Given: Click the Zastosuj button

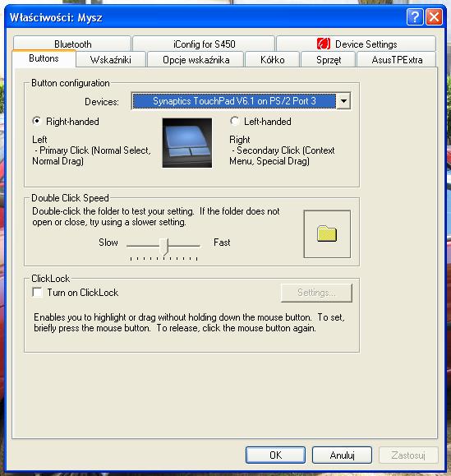Looking at the screenshot, I should [x=408, y=455].
